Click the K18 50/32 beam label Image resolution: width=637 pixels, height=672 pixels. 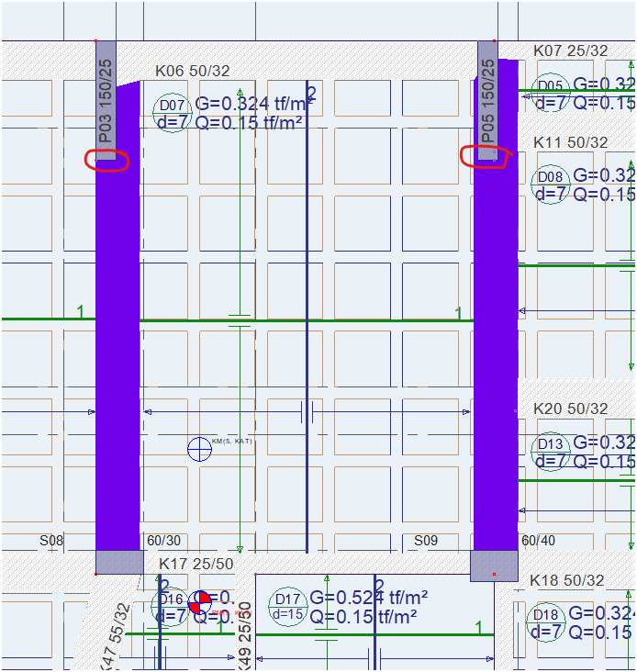[566, 580]
